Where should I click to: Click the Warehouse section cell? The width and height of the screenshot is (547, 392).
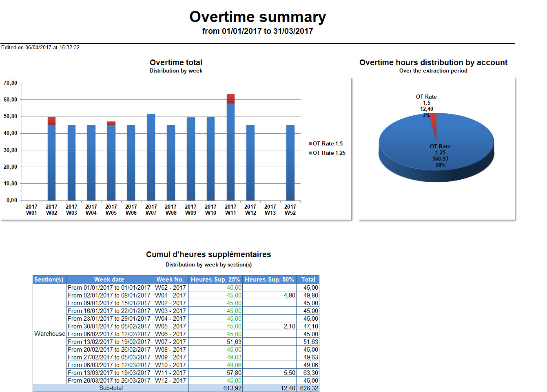coord(49,334)
